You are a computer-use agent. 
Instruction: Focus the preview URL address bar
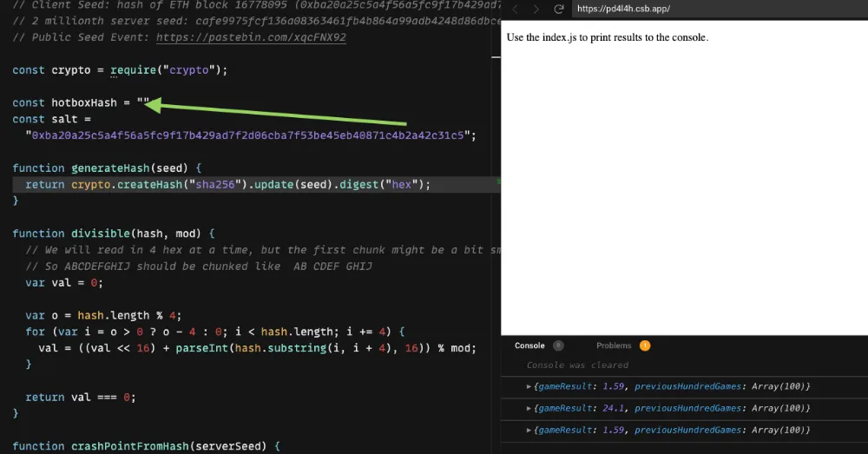click(712, 9)
